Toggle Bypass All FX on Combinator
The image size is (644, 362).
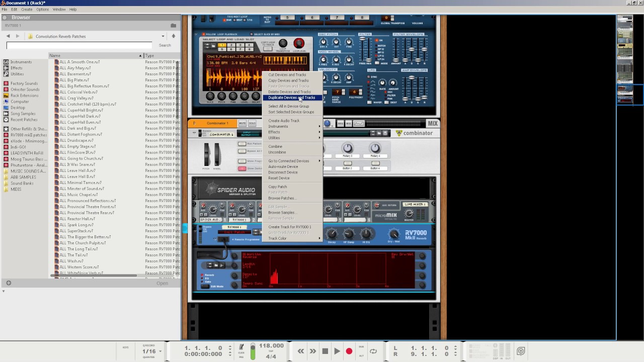242,151
